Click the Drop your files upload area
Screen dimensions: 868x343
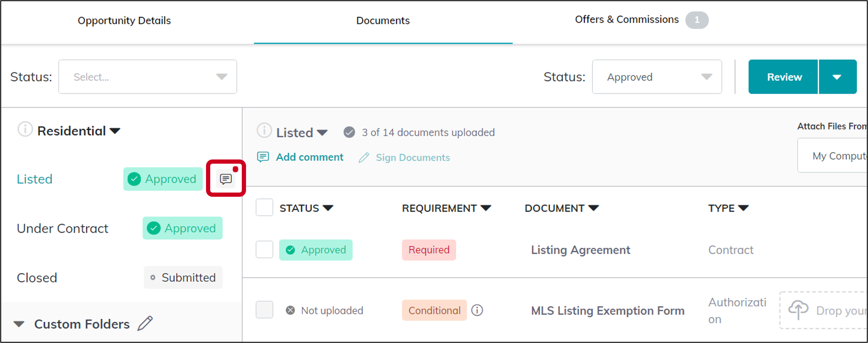(824, 310)
